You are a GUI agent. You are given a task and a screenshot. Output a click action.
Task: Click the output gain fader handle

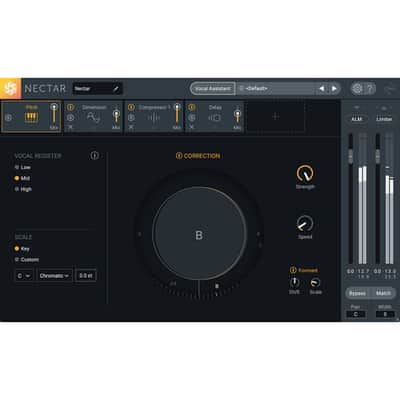click(x=378, y=155)
